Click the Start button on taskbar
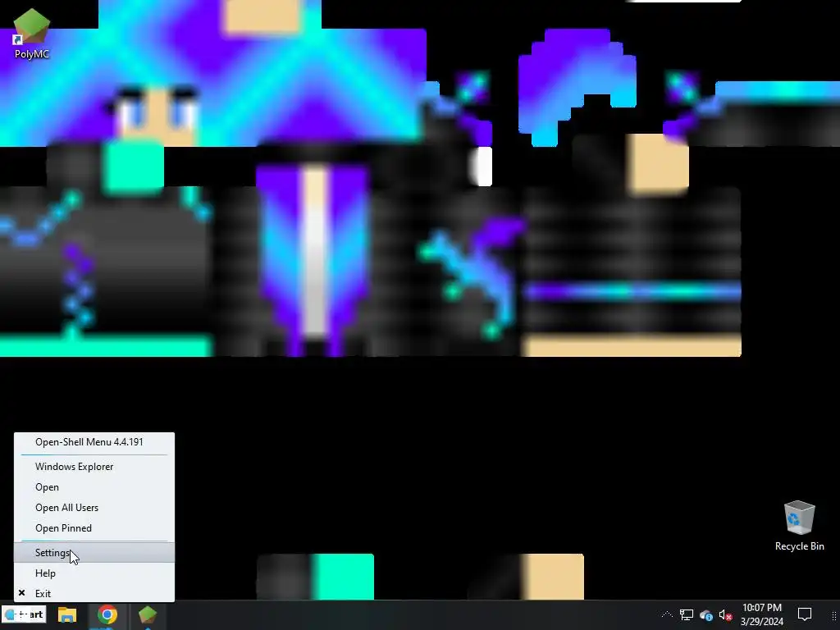Screen dimensions: 840x630 pyautogui.click(x=24, y=614)
